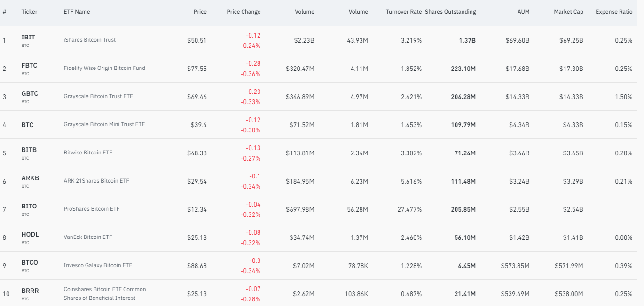Select the BTCO ticker
The height and width of the screenshot is (306, 644).
click(30, 262)
